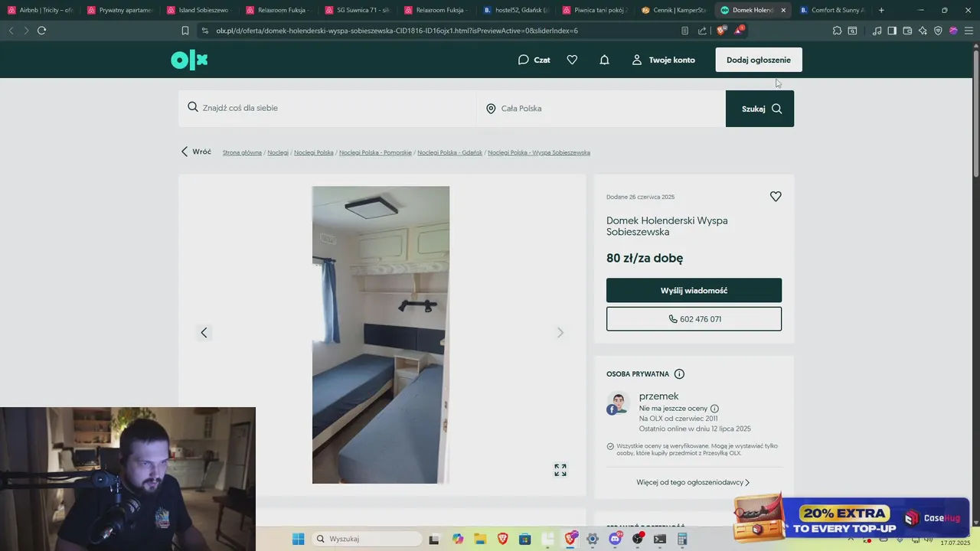Click the bedroom listing photo
This screenshot has width=980, height=551.
point(381,334)
